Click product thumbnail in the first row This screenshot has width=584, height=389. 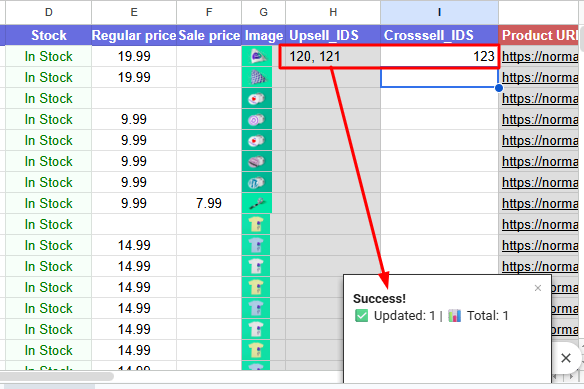257,56
